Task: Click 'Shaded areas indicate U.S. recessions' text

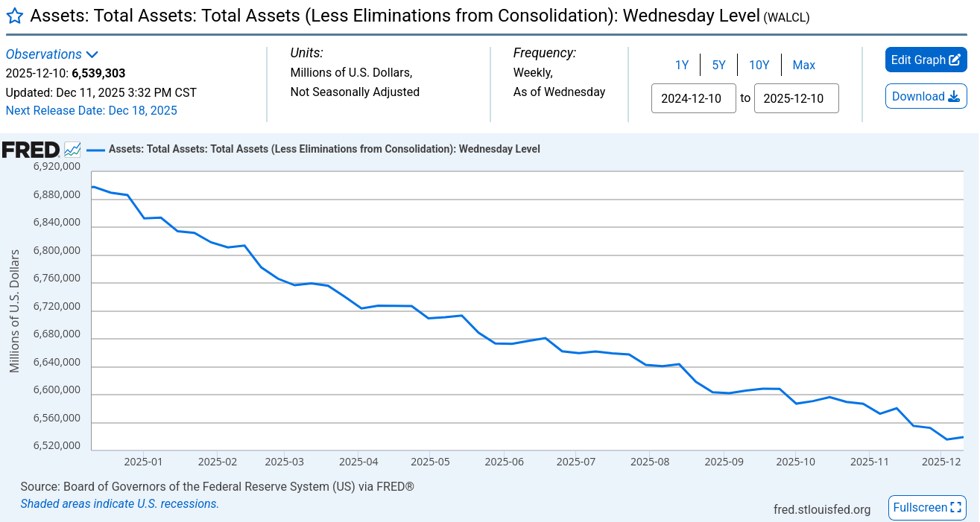Action: 119,504
